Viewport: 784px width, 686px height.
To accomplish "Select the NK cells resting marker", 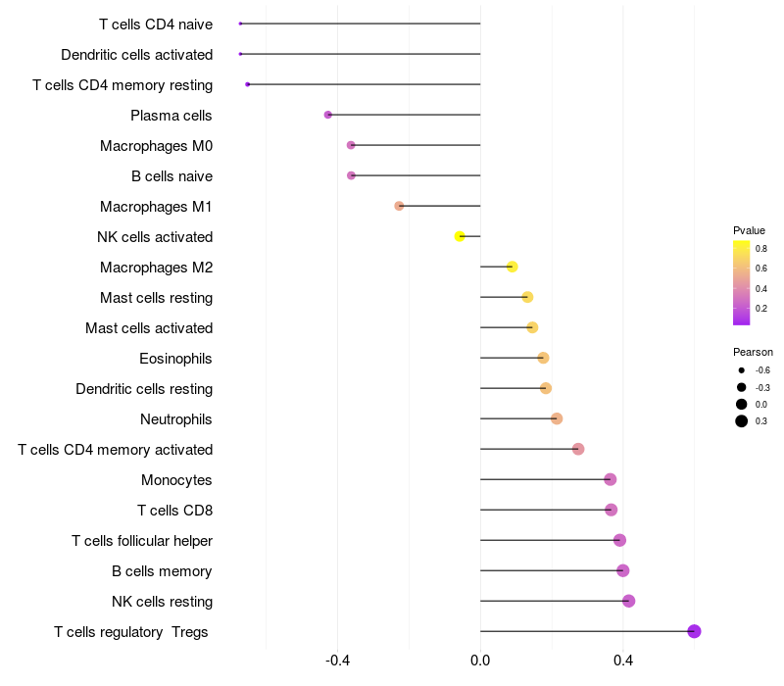I will [628, 601].
